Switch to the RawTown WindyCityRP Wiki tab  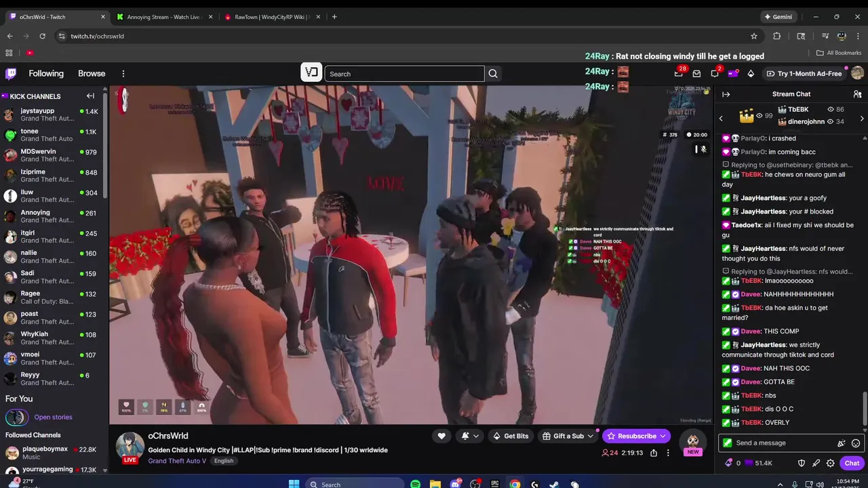271,17
